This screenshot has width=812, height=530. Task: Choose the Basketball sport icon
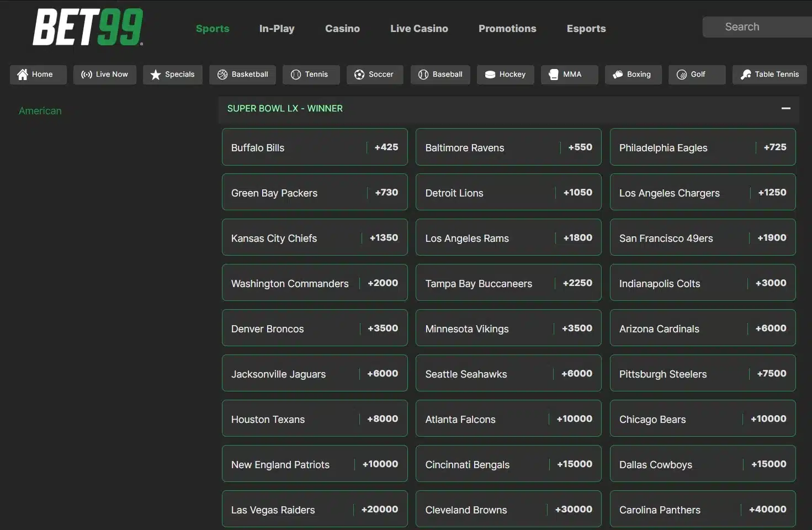[222, 75]
